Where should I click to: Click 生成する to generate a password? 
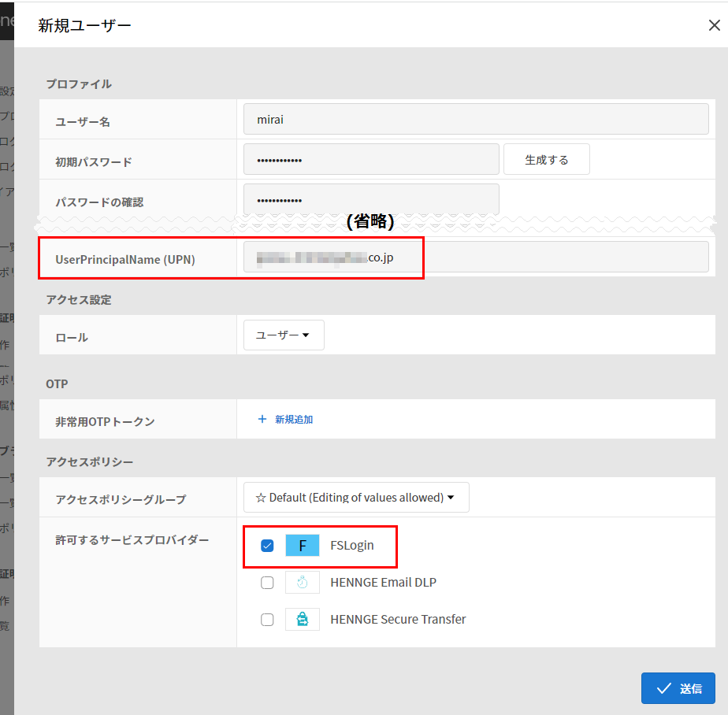pos(547,159)
